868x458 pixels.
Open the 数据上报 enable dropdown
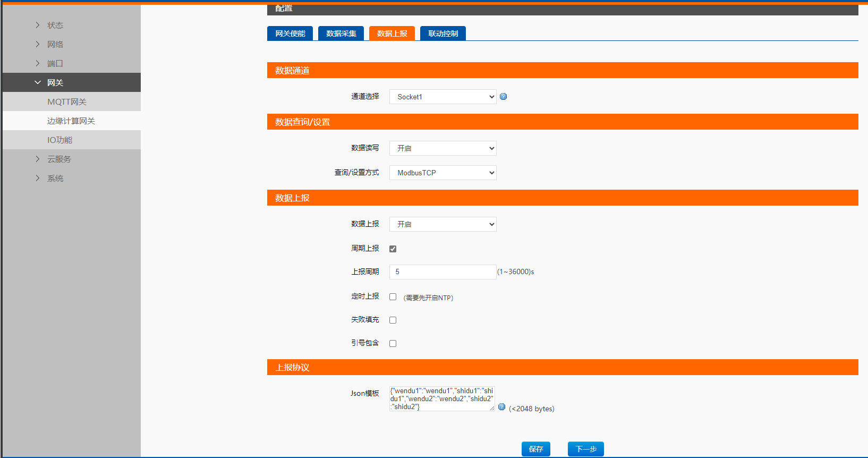pyautogui.click(x=442, y=224)
